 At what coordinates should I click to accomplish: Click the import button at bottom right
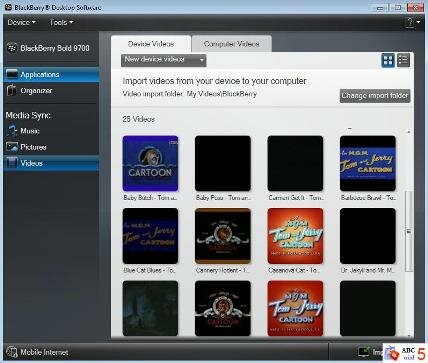[370, 352]
